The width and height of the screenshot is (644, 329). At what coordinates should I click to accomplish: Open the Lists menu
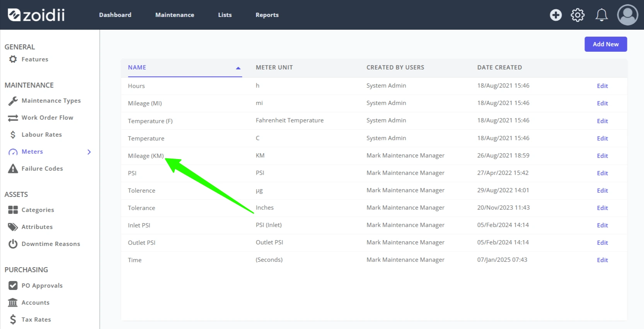coord(225,15)
